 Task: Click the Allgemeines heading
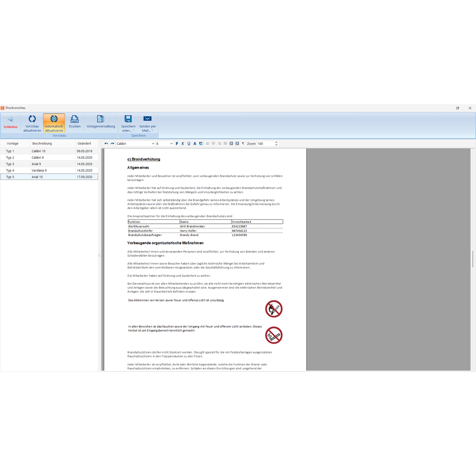tap(138, 168)
